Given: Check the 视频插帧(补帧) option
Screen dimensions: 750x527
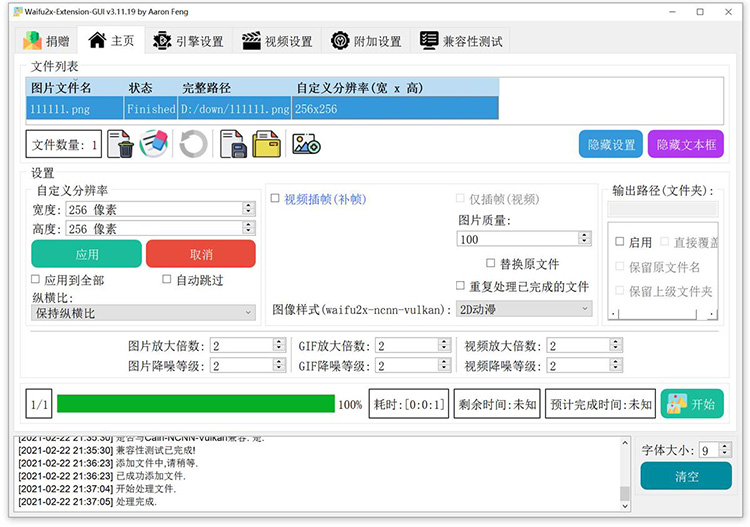Looking at the screenshot, I should point(276,199).
